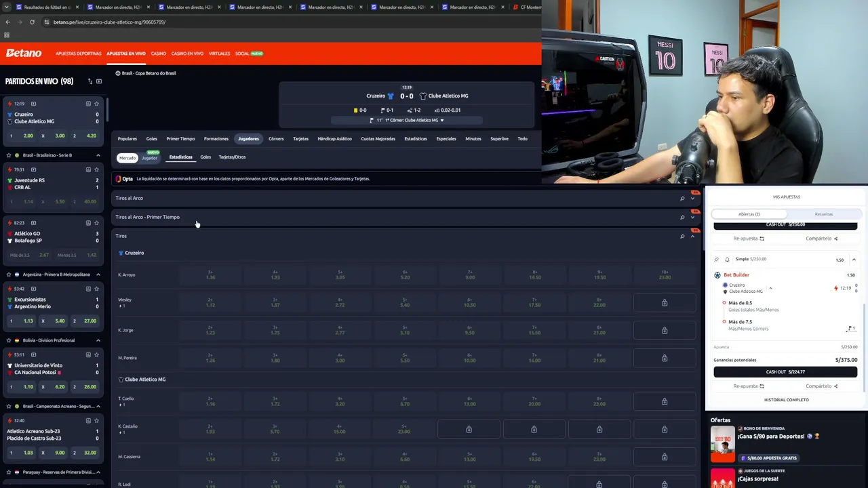This screenshot has height=488, width=868.
Task: Open the Hándicap Asiático tab
Action: click(x=335, y=139)
